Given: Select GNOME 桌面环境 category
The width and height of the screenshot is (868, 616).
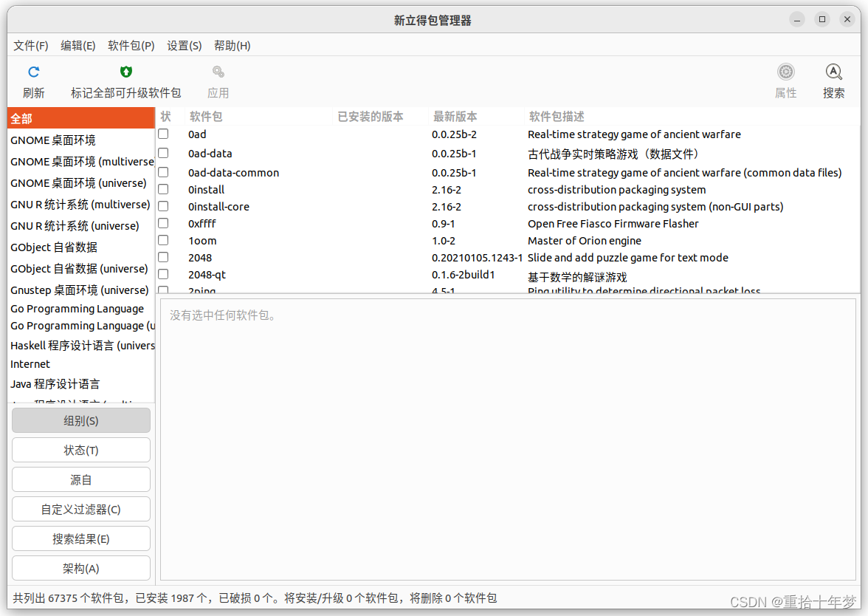Looking at the screenshot, I should click(81, 140).
